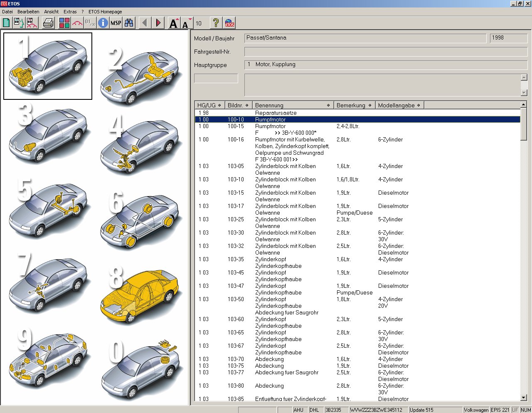Open help with yellow question mark icon
The width and height of the screenshot is (532, 413).
pyautogui.click(x=216, y=23)
